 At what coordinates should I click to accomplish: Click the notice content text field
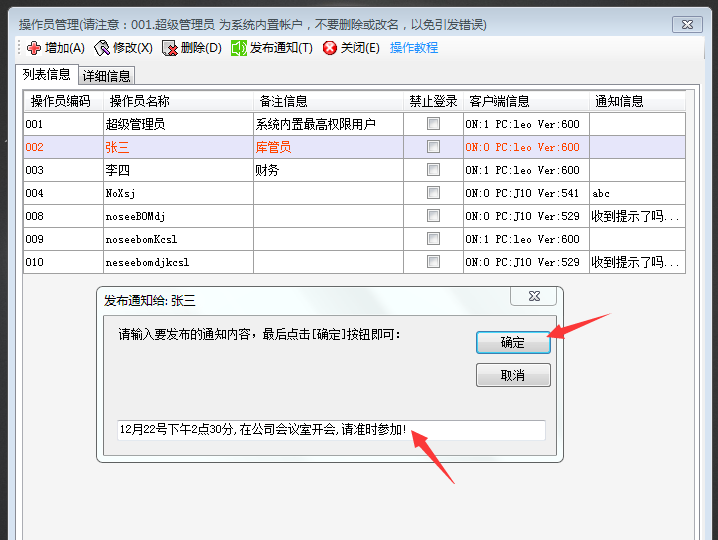point(331,430)
